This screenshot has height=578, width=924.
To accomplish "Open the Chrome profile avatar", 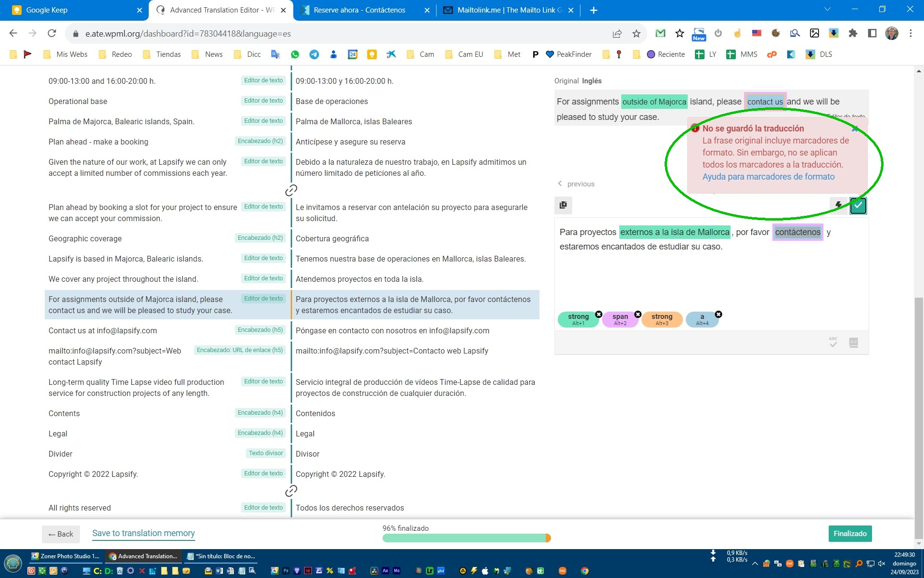I will pos(891,33).
